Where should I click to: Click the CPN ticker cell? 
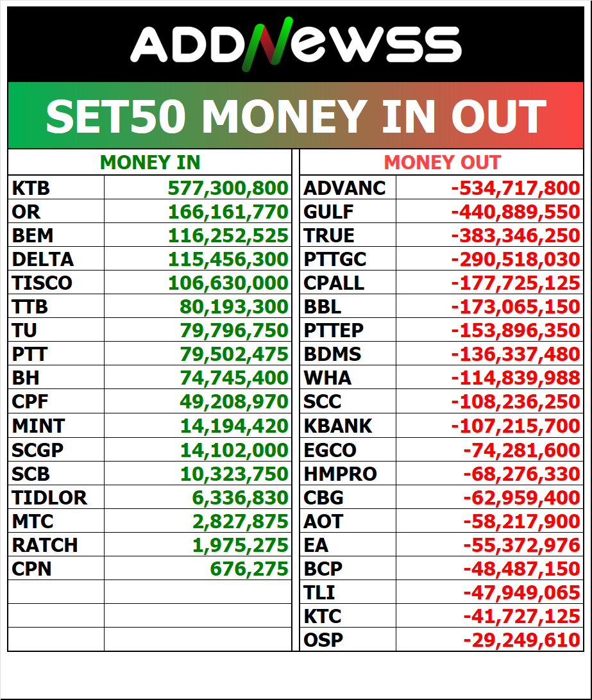(x=31, y=569)
